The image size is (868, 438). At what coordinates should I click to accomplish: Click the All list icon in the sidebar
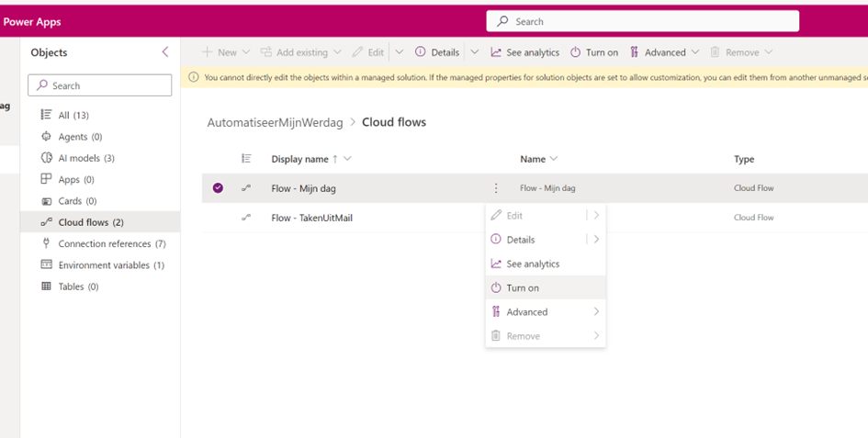[47, 115]
